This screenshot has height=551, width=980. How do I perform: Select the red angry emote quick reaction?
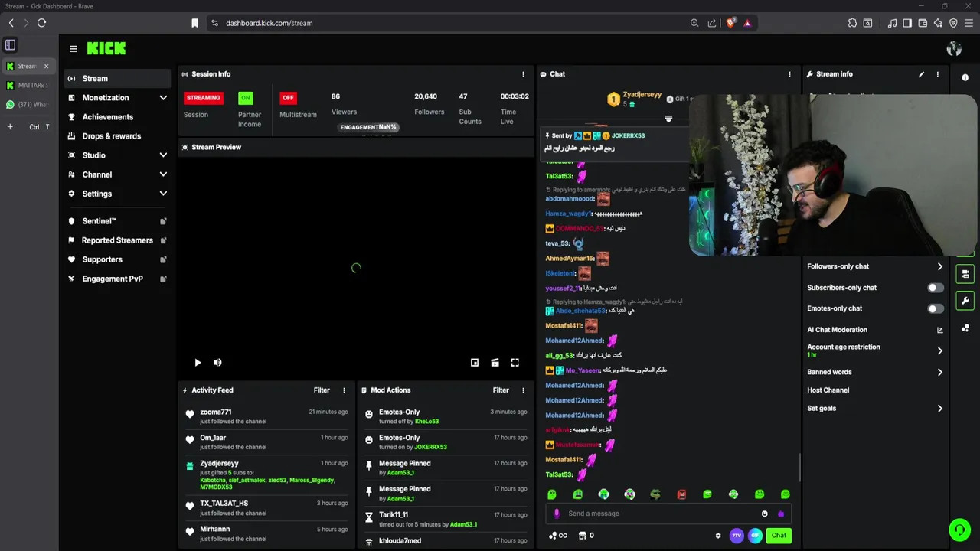click(681, 494)
